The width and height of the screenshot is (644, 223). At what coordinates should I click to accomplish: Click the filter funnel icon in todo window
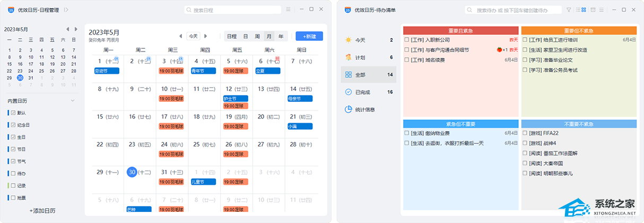click(x=569, y=10)
